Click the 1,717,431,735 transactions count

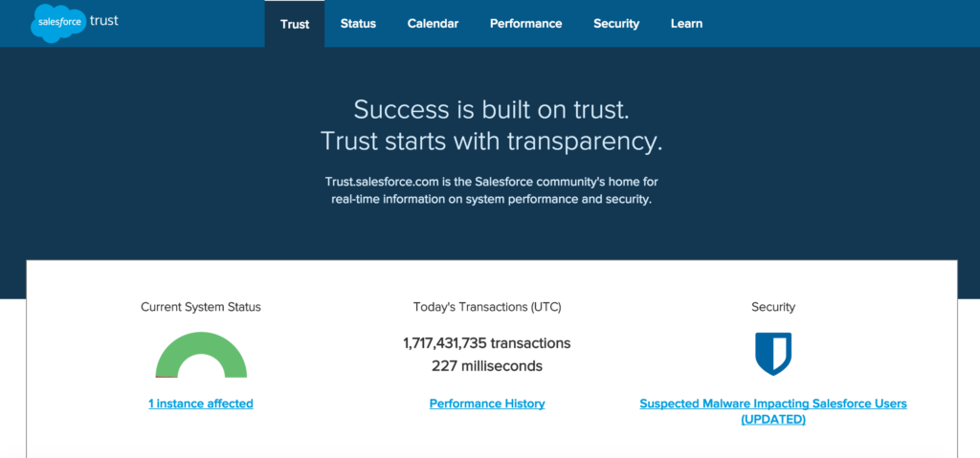point(487,343)
